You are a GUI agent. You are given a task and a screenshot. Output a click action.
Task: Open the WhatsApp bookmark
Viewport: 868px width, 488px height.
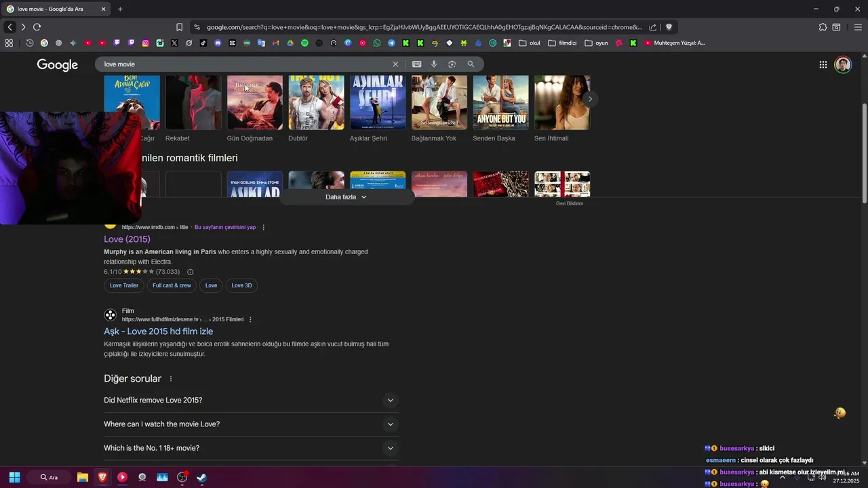tap(377, 43)
